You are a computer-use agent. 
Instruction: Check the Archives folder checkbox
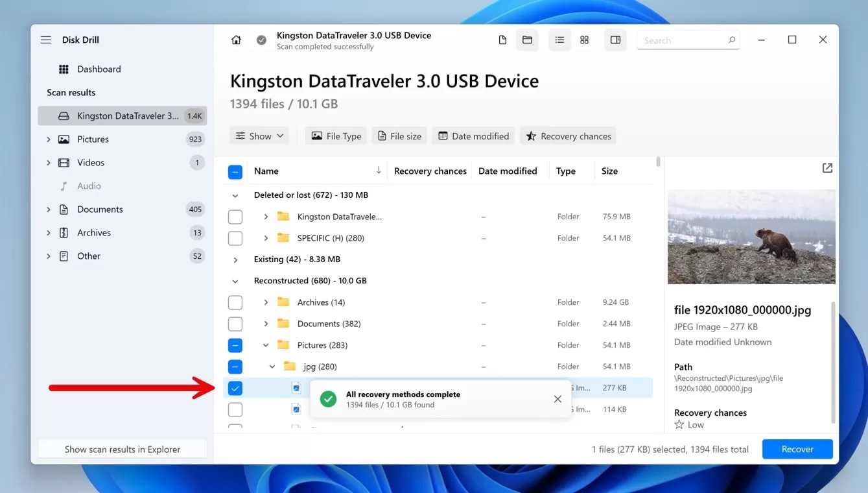click(235, 302)
